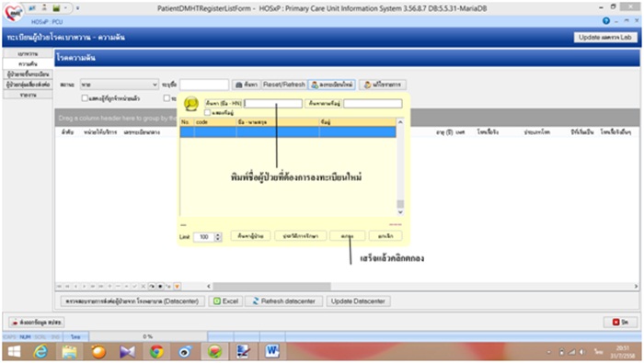The width and height of the screenshot is (644, 363).
Task: Click the No. column header in popup
Action: (x=188, y=122)
